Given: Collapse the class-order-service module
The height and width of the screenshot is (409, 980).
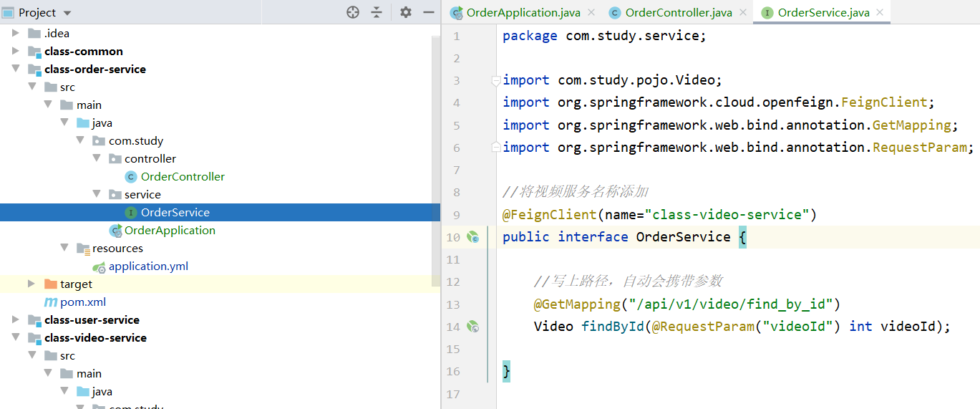Looking at the screenshot, I should click(x=16, y=69).
